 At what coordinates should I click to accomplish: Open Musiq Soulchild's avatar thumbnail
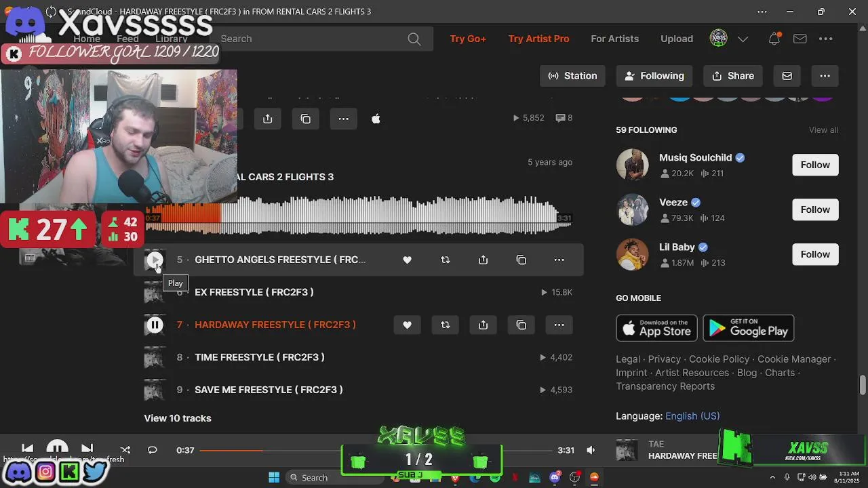coord(632,165)
